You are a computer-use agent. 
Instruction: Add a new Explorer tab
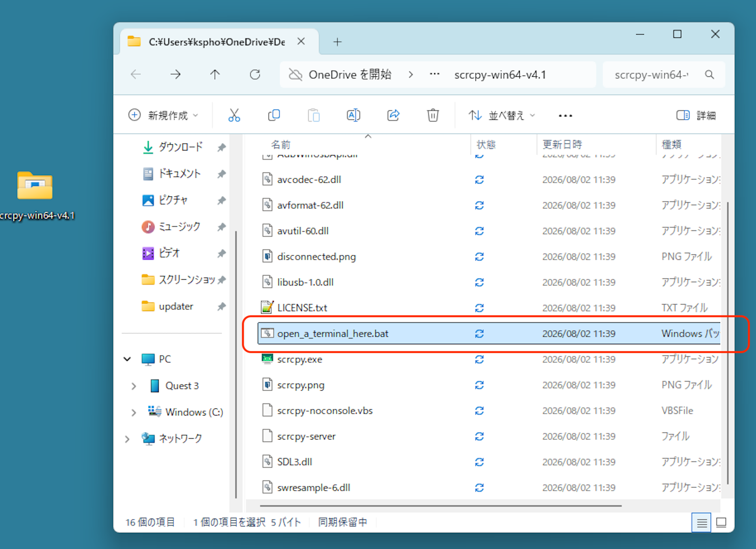coord(337,42)
